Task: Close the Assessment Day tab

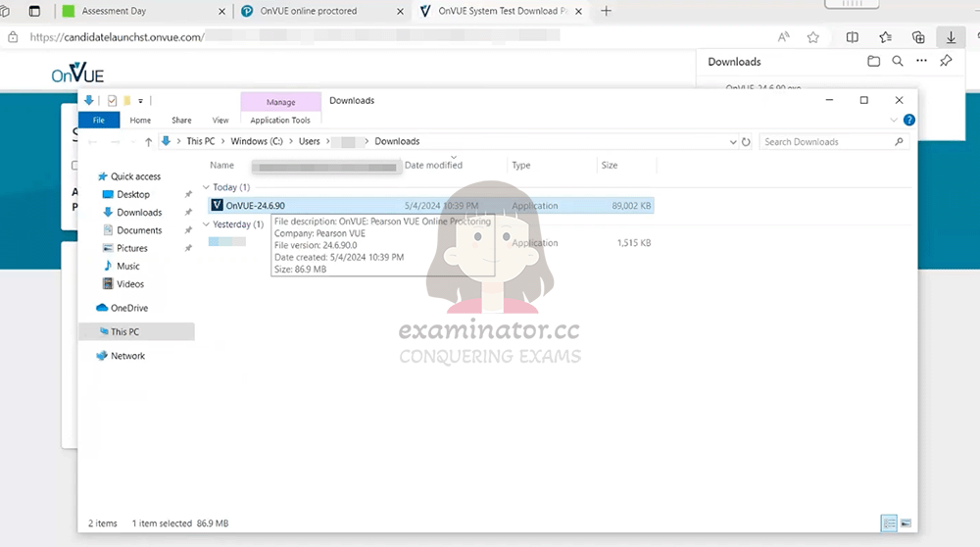Action: 221,11
